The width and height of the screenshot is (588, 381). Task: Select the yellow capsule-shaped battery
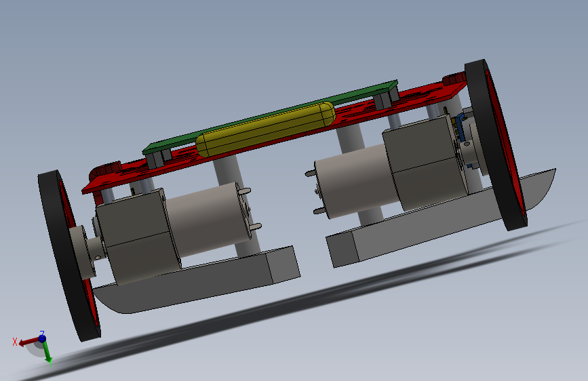(265, 129)
